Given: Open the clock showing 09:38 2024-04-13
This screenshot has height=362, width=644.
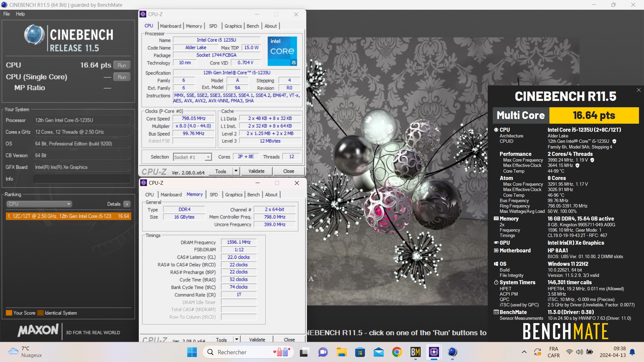Looking at the screenshot, I should [x=613, y=352].
